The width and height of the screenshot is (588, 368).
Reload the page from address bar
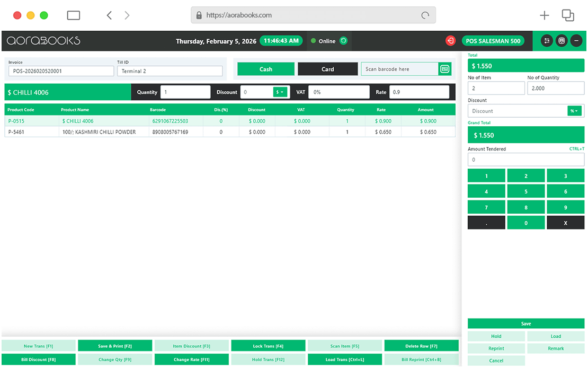(425, 15)
